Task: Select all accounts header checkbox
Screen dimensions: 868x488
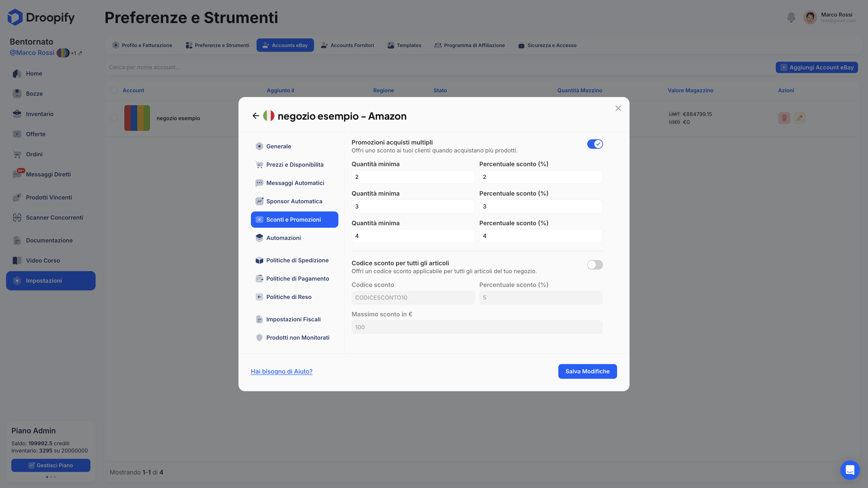Action: (114, 90)
